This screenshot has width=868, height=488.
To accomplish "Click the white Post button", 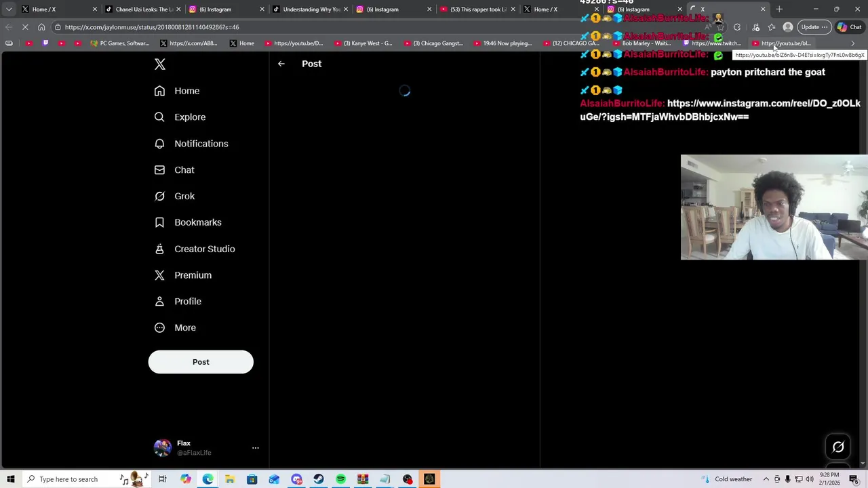I will pyautogui.click(x=201, y=362).
